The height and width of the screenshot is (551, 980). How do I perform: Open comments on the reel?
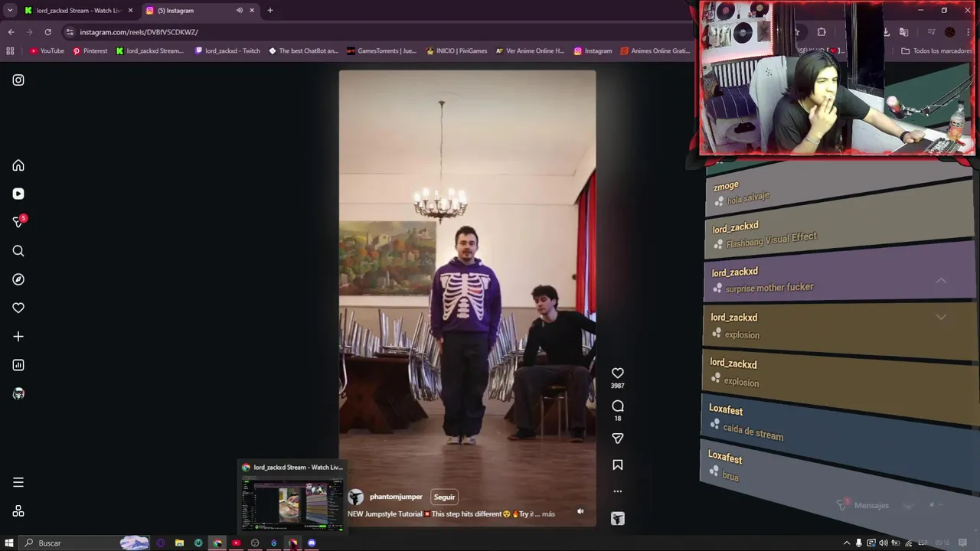tap(618, 406)
